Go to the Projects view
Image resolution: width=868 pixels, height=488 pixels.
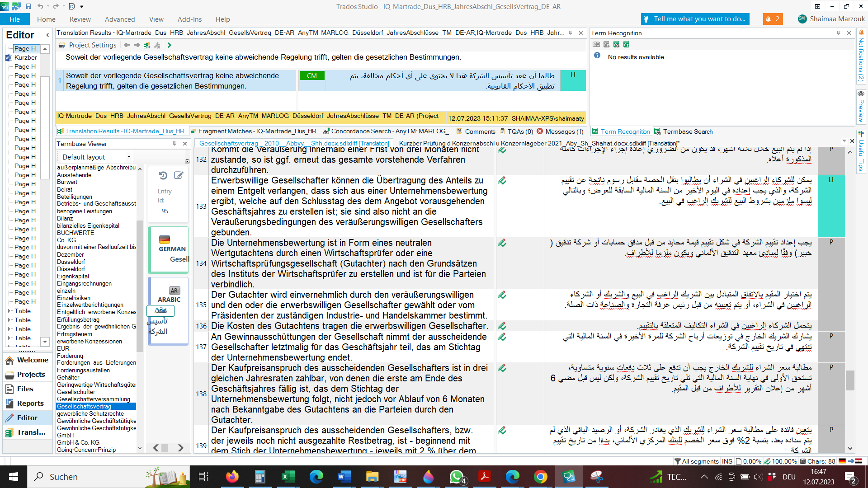point(27,375)
